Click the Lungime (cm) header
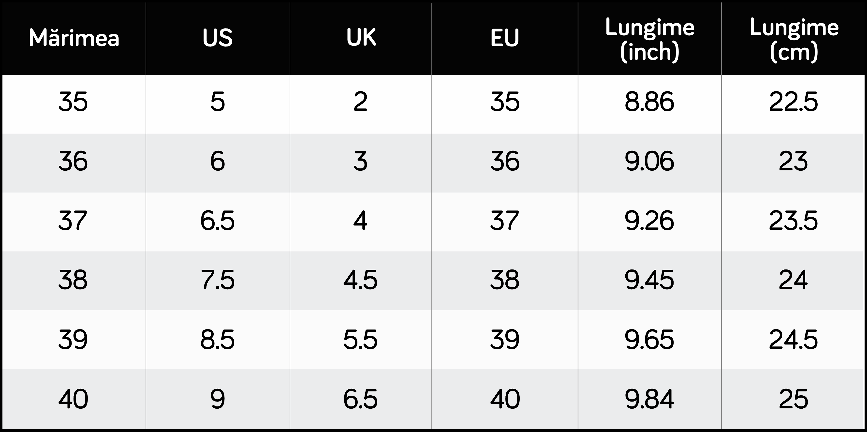The width and height of the screenshot is (868, 432). [794, 40]
